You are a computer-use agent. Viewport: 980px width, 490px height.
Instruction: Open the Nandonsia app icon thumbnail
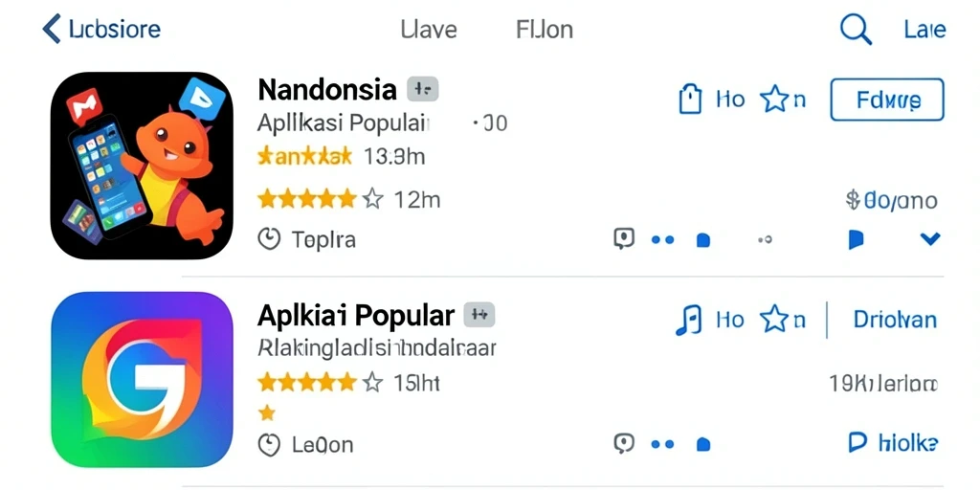click(142, 166)
